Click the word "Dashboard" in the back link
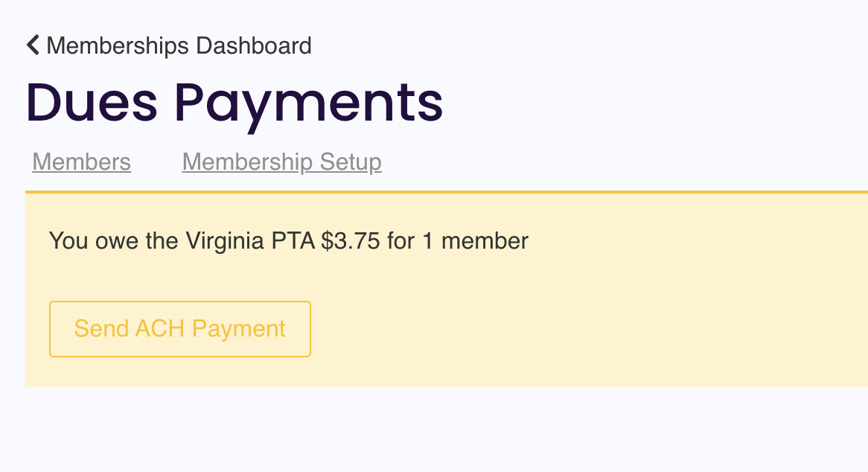The image size is (868, 472). [254, 45]
